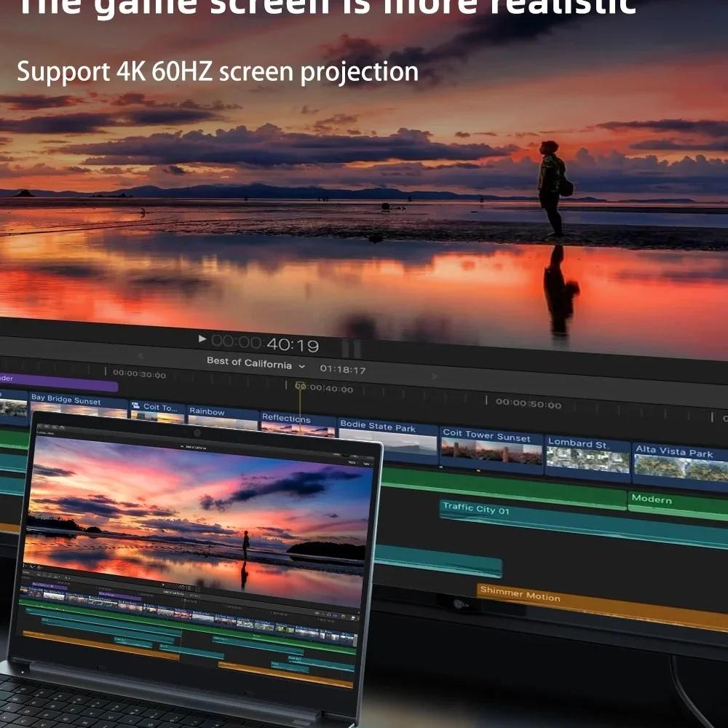
Task: Select the purple title clip above the ruler
Action: click(58, 382)
